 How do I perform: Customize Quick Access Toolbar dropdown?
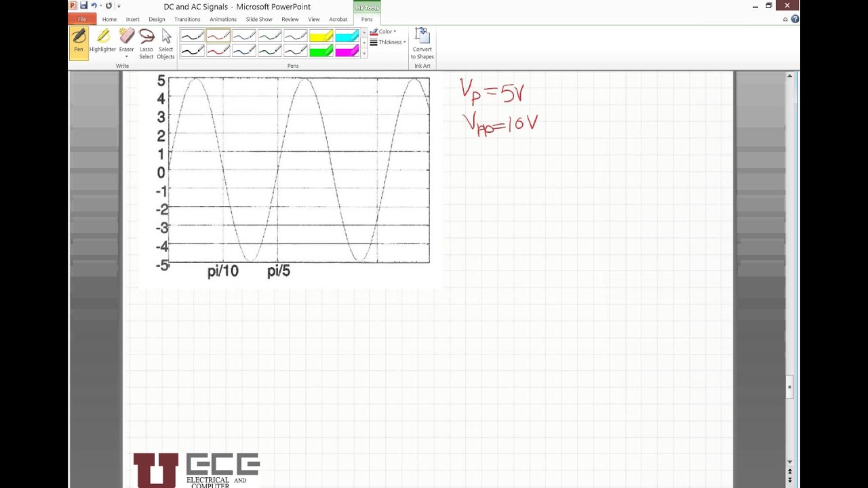point(119,6)
